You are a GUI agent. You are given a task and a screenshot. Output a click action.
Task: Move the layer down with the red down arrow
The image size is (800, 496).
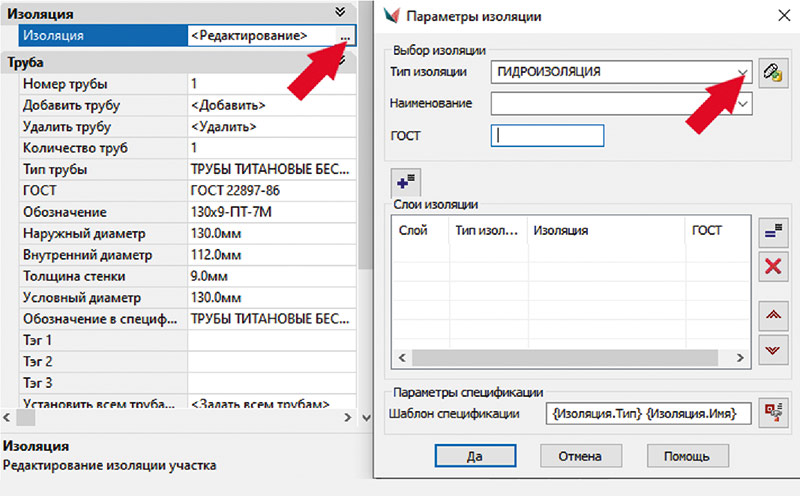click(771, 349)
